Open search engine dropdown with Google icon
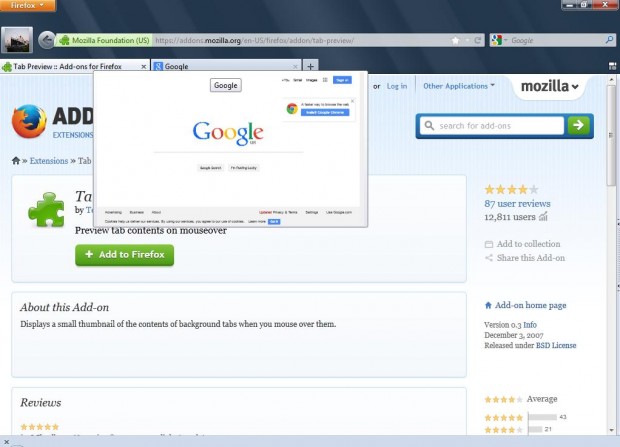This screenshot has width=620, height=447. coord(499,40)
